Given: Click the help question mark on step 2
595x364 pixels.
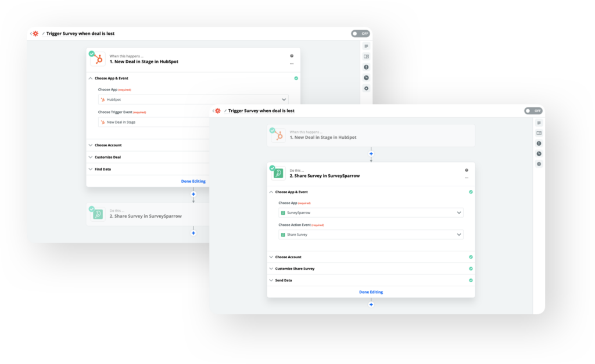Looking at the screenshot, I should [466, 169].
